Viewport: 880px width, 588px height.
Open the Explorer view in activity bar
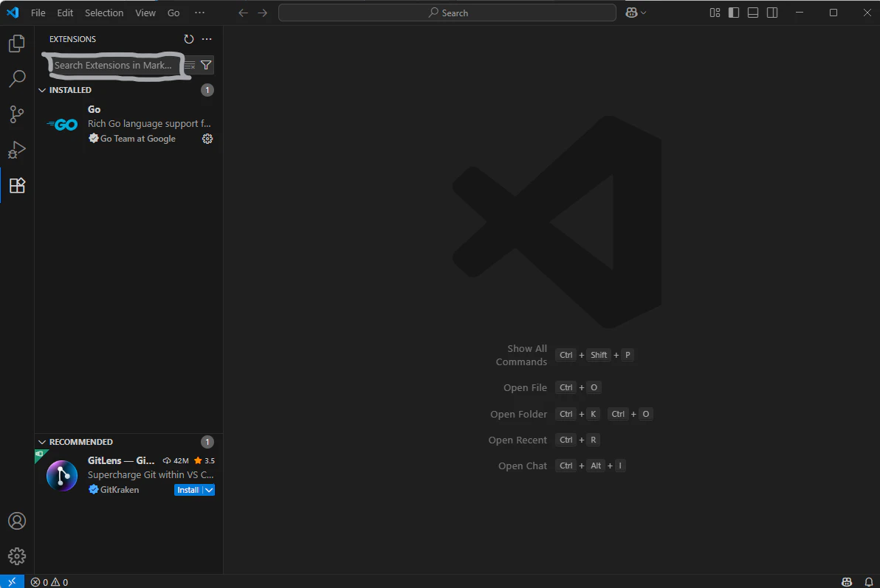[17, 44]
